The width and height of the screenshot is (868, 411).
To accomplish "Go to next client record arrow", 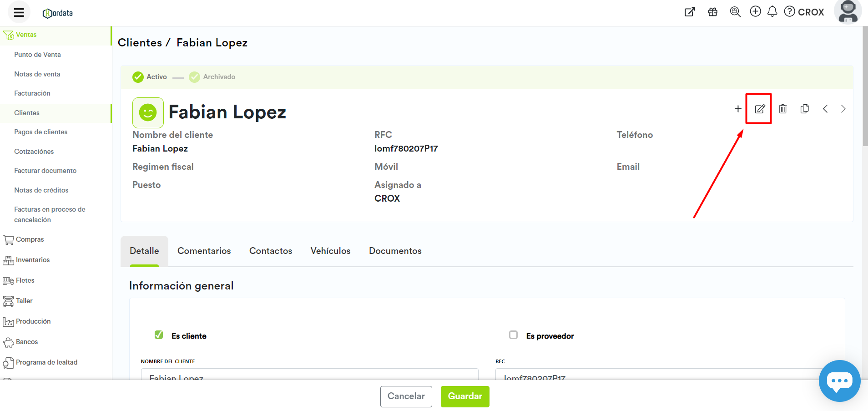I will [x=843, y=109].
